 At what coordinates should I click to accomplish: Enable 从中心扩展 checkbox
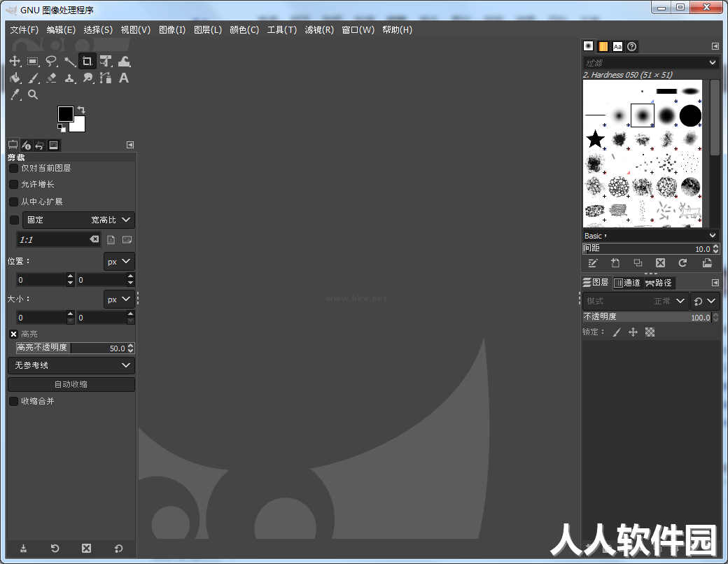pos(13,202)
